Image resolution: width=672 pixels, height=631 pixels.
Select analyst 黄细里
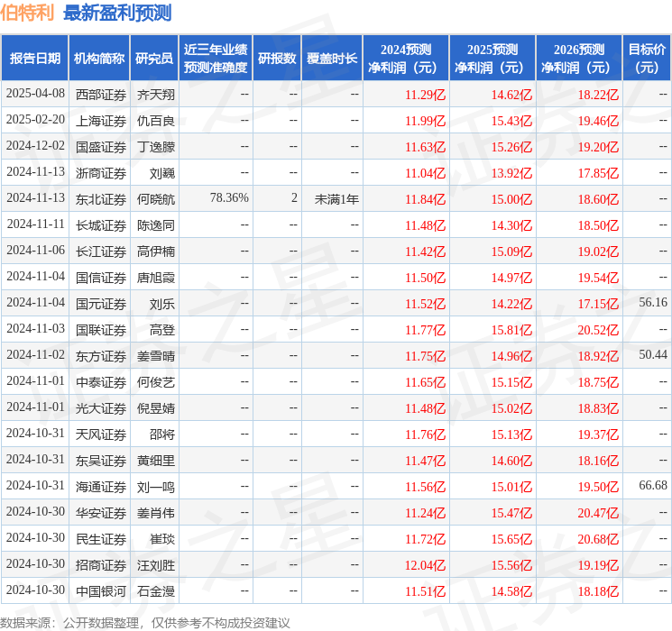click(155, 461)
